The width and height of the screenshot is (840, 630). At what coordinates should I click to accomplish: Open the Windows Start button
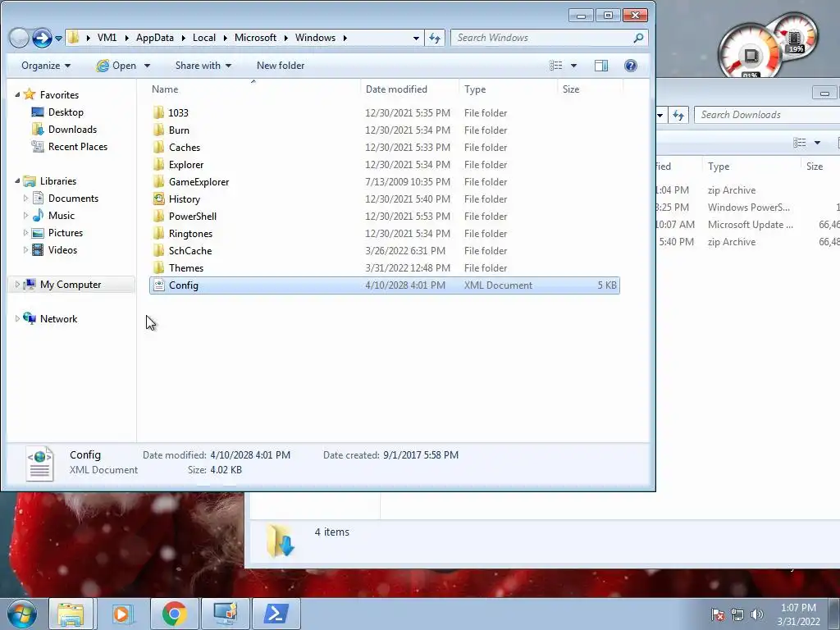pos(22,614)
